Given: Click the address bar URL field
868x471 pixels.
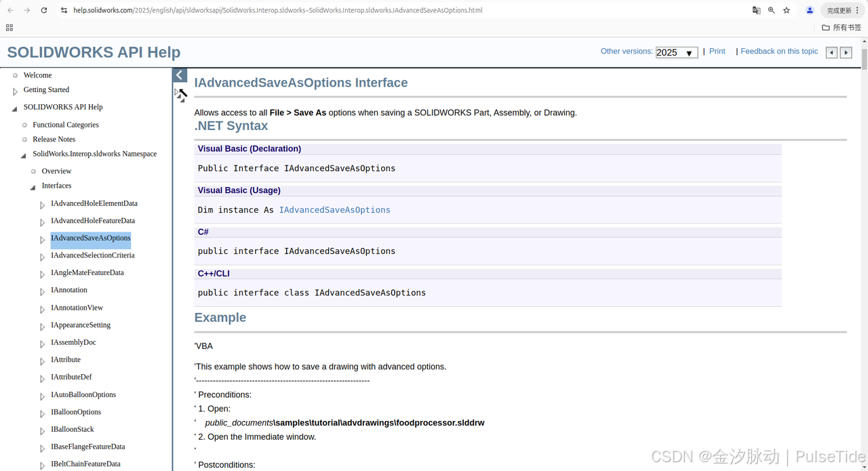Looking at the screenshot, I should point(400,10).
